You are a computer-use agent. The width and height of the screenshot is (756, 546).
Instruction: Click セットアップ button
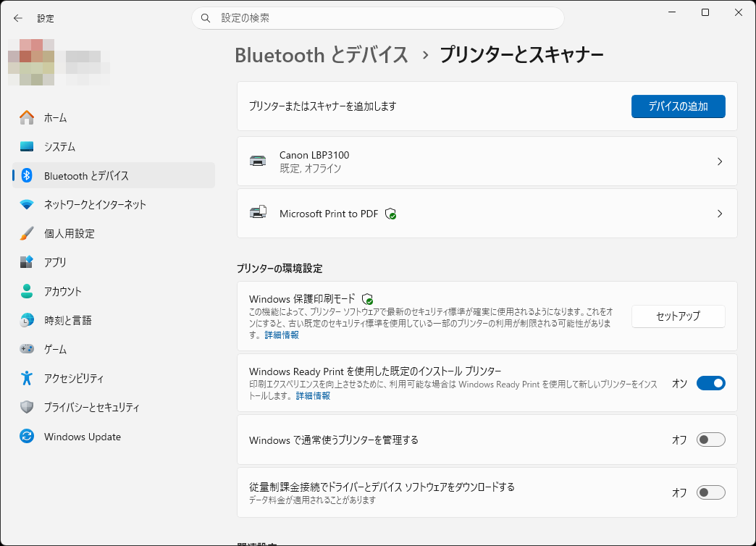(678, 316)
